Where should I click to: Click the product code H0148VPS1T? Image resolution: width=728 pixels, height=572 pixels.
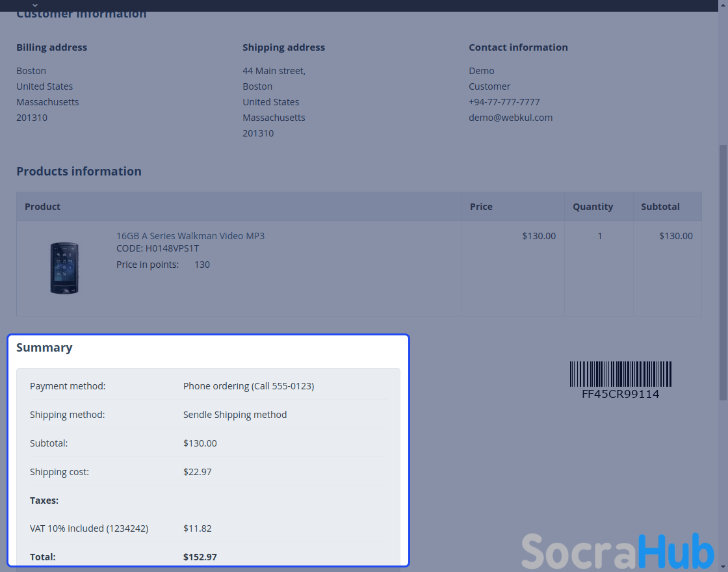[157, 248]
